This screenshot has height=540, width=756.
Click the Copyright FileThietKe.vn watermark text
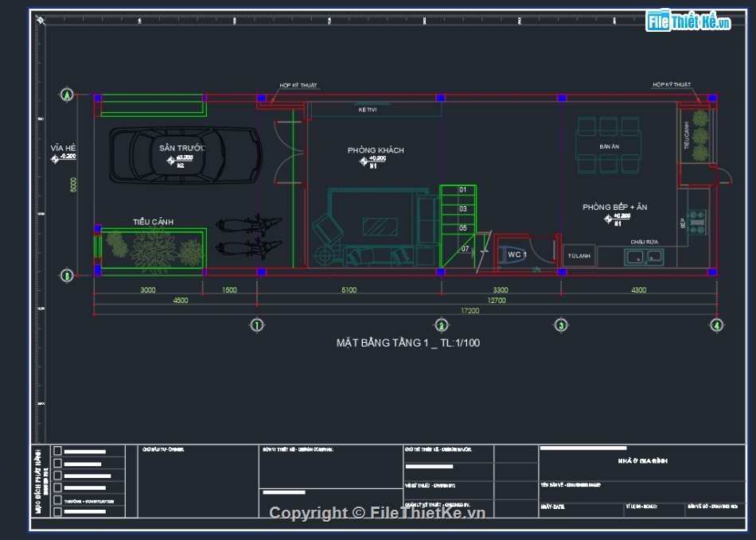pyautogui.click(x=377, y=513)
